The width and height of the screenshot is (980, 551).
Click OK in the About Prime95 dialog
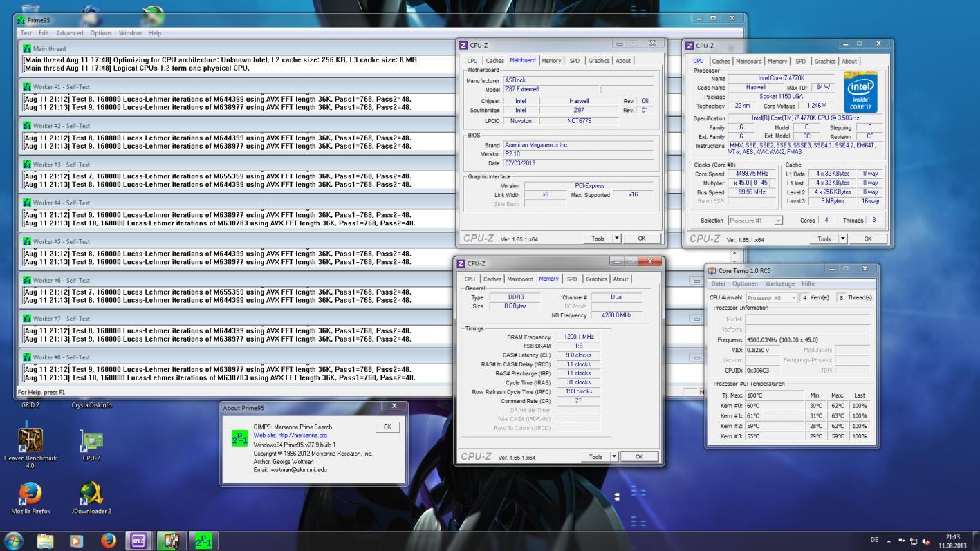387,427
